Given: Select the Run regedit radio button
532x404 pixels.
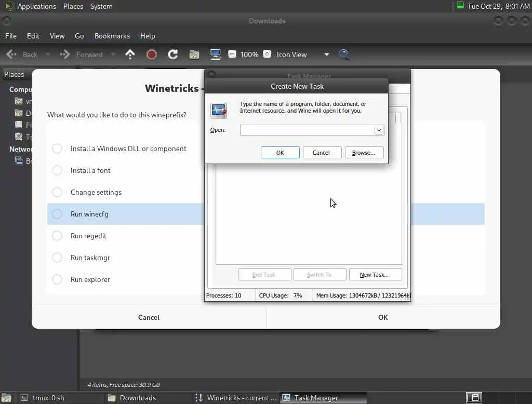Looking at the screenshot, I should click(x=57, y=236).
